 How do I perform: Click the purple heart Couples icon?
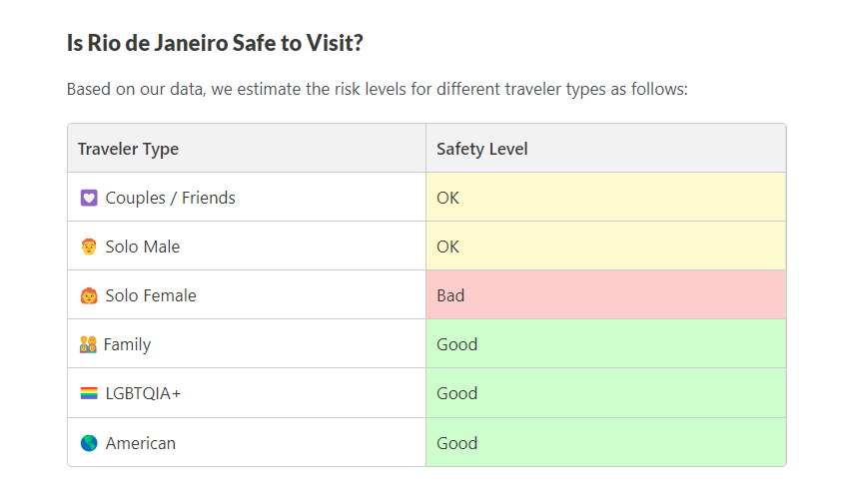pos(89,198)
